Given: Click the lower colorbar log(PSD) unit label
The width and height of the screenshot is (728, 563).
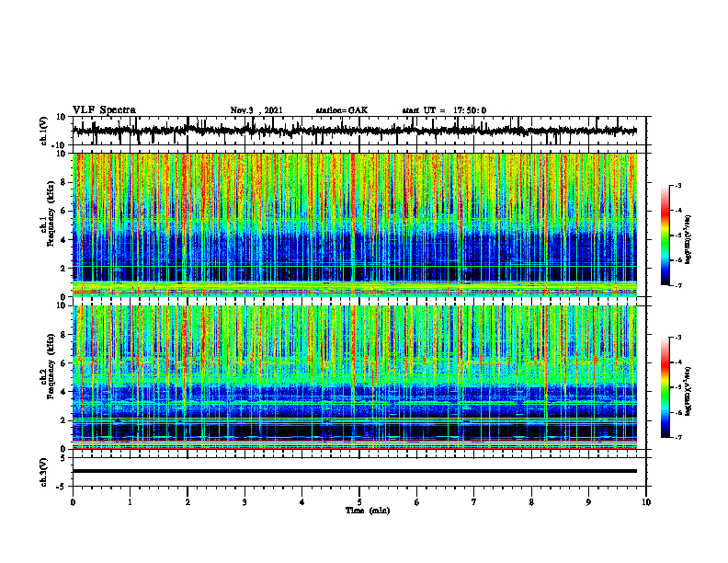Looking at the screenshot, I should coord(688,391).
